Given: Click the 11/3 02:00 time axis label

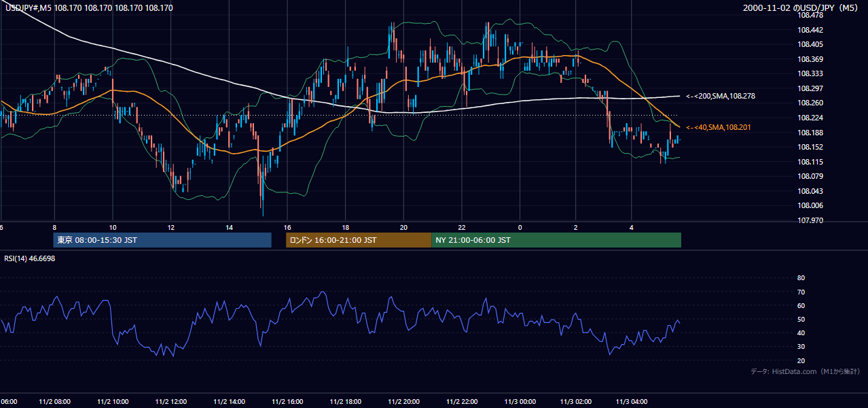Looking at the screenshot, I should coord(576,402).
